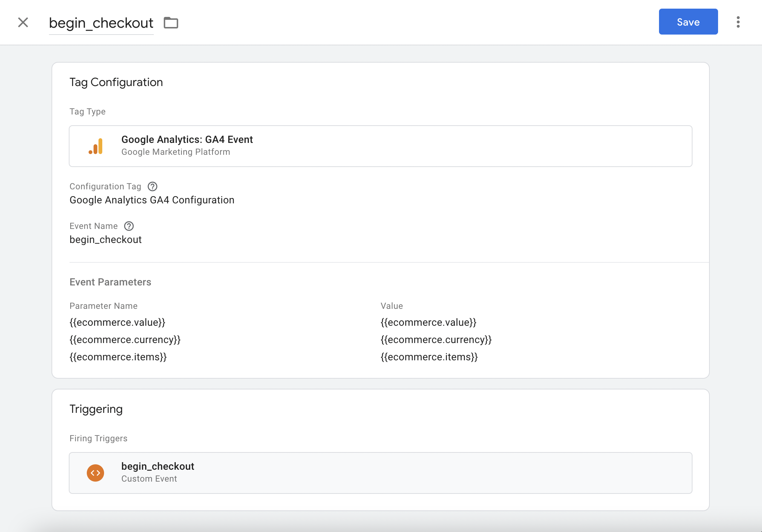
Task: Open the begin_checkout firing trigger
Action: pos(380,473)
